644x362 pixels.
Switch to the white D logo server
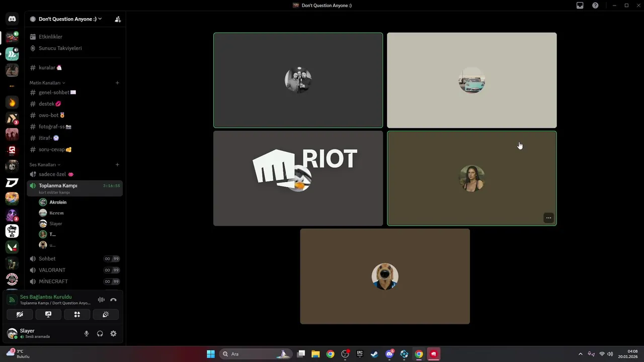click(12, 183)
